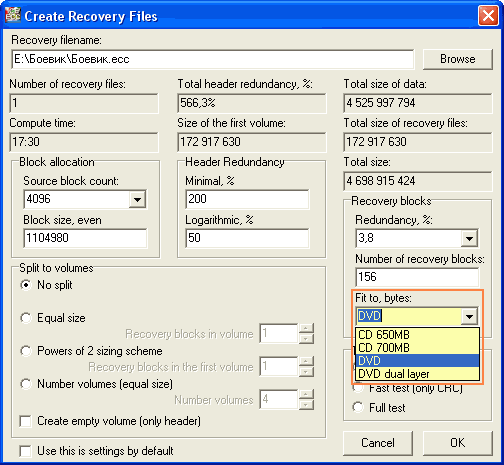Screen dimensions: 504x465
Task: Collapse the Fit to bytes dropdown arrow
Action: [x=469, y=316]
